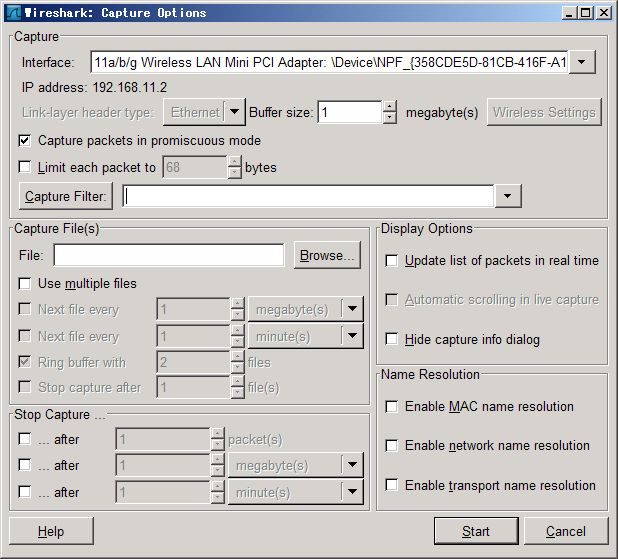Expand the Capture Filter history dropdown
The width and height of the screenshot is (618, 559).
click(x=508, y=196)
